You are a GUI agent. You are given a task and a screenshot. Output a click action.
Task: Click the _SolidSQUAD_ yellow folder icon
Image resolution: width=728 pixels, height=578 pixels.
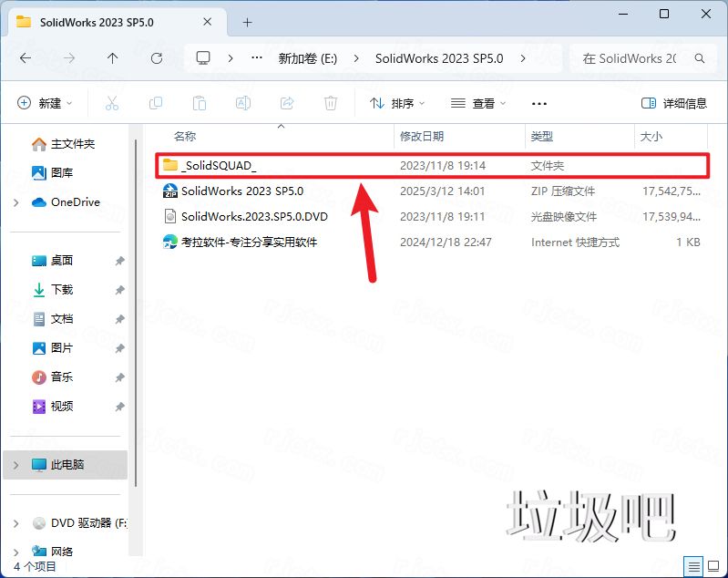170,165
